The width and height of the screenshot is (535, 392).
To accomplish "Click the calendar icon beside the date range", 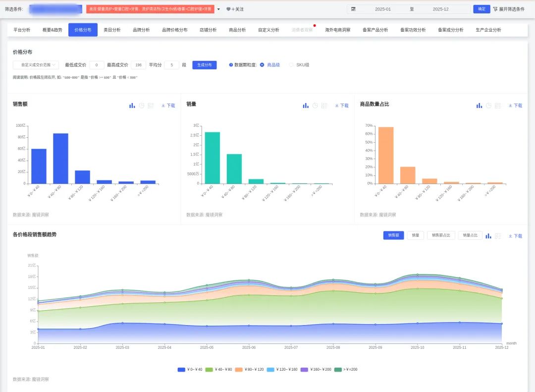I will coord(354,9).
